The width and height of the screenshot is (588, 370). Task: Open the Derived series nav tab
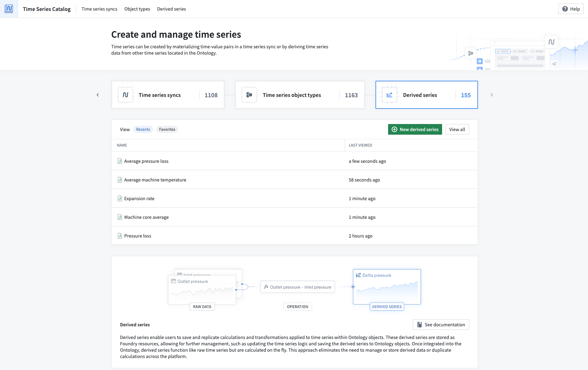pos(172,9)
